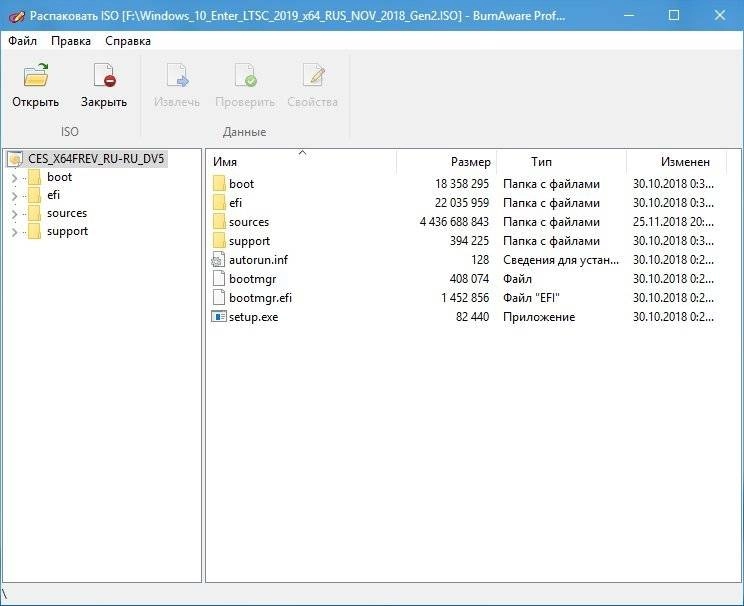
Task: Click the Открыть (Open ISO) toolbar icon
Action: (36, 76)
